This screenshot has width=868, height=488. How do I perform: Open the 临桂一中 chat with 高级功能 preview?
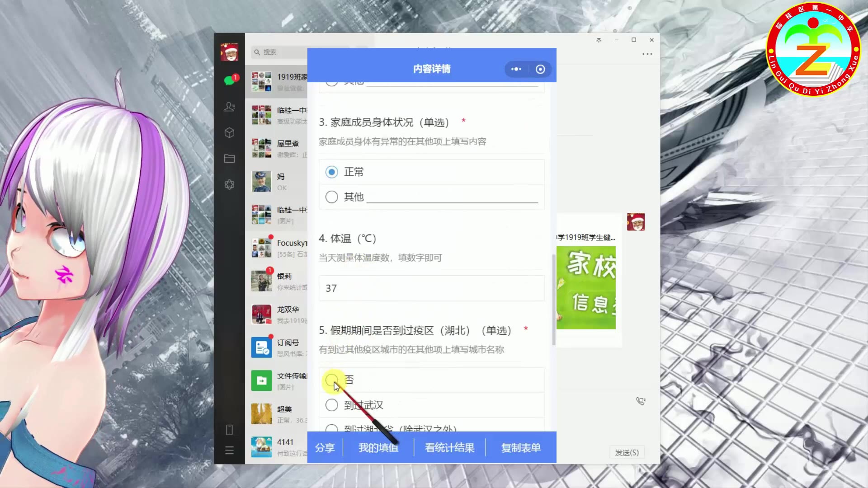276,115
